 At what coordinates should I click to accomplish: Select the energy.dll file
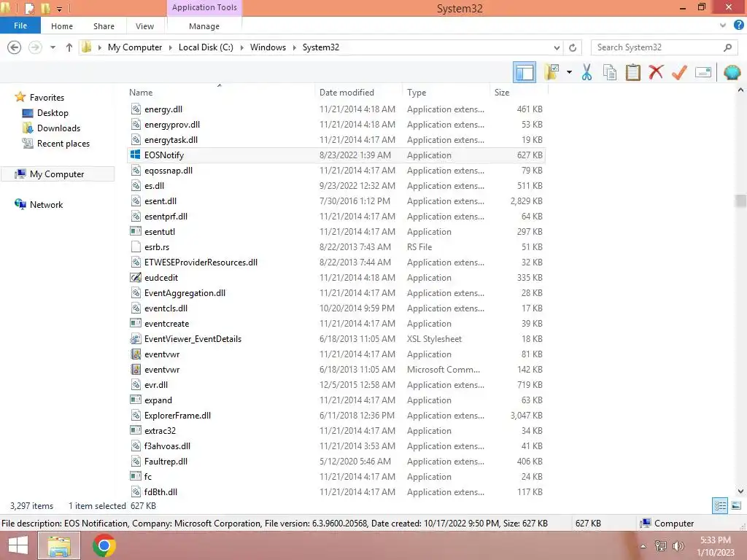pyautogui.click(x=336, y=109)
